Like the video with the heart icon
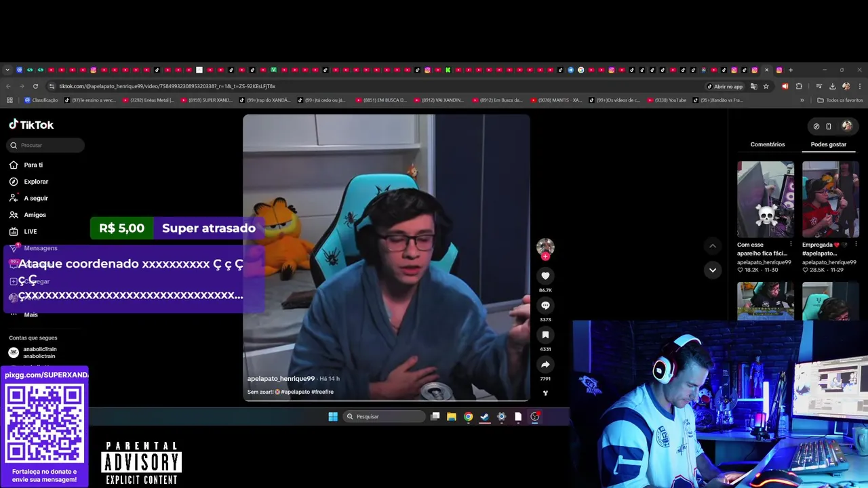This screenshot has width=868, height=488. 545,276
